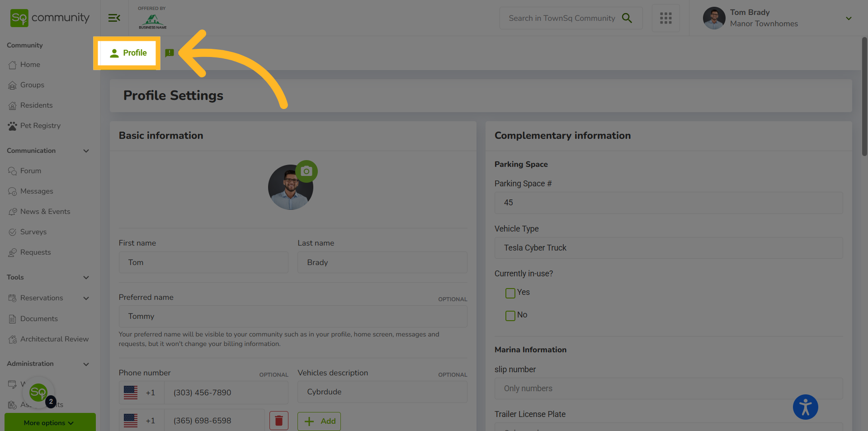The image size is (868, 431).
Task: Open Messages from the sidebar
Action: pyautogui.click(x=37, y=191)
